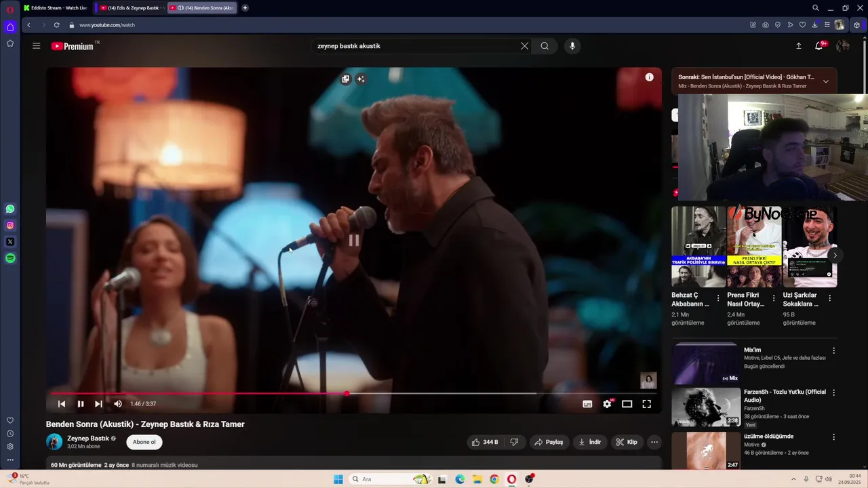
Task: Open YouTube notifications bell
Action: click(x=819, y=46)
